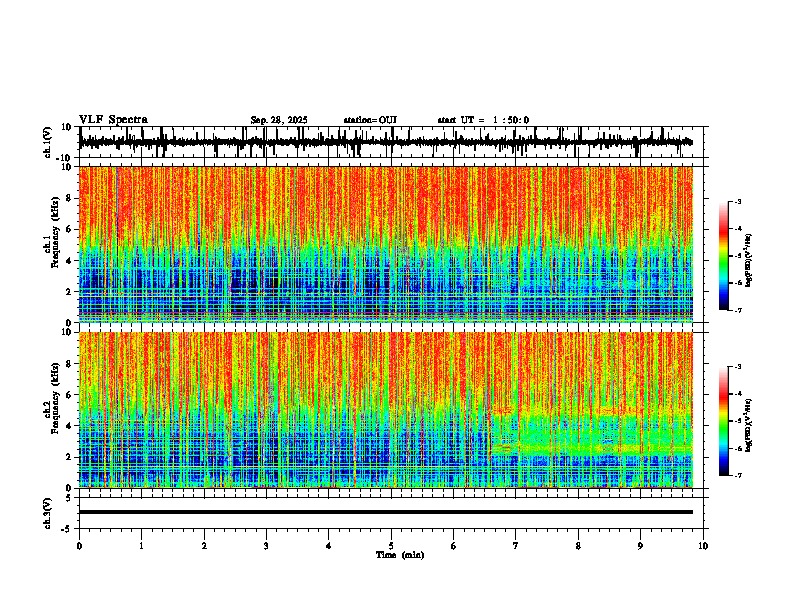Click the "-5" tick on ch.3(V) axis

(x=66, y=529)
